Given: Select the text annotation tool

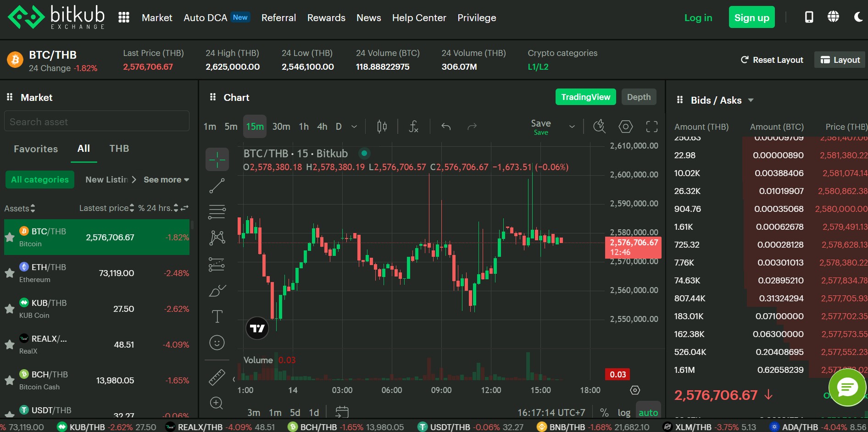Looking at the screenshot, I should coord(217,316).
